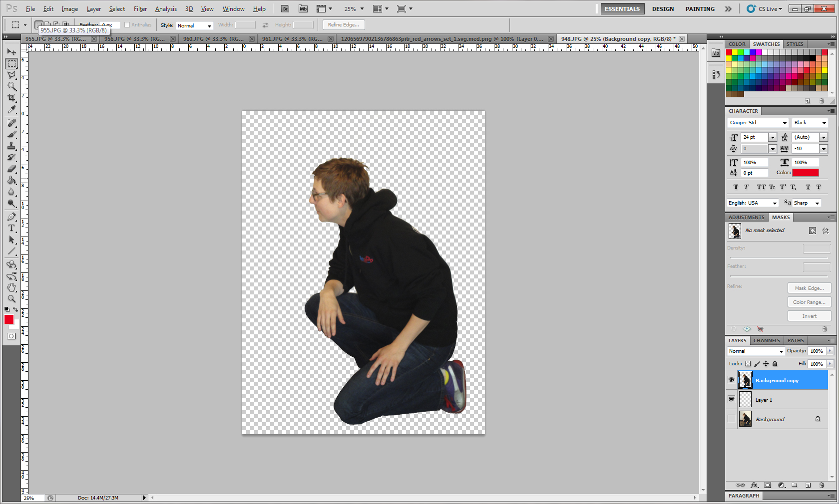
Task: Open the Image menu
Action: click(x=69, y=9)
